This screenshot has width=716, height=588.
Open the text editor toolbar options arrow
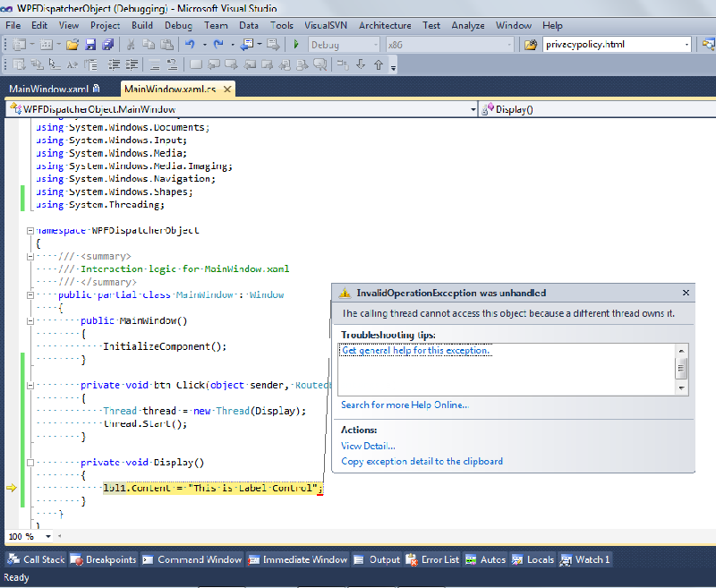click(x=393, y=68)
